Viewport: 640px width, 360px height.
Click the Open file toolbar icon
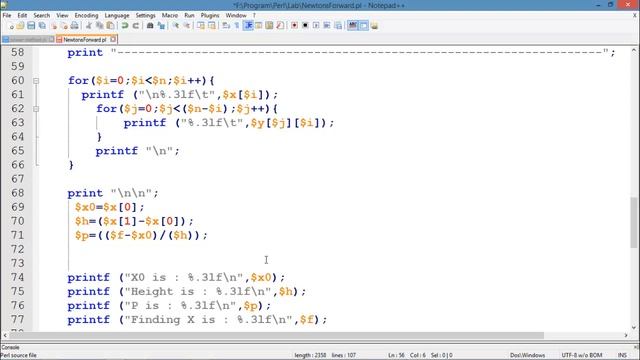point(20,26)
